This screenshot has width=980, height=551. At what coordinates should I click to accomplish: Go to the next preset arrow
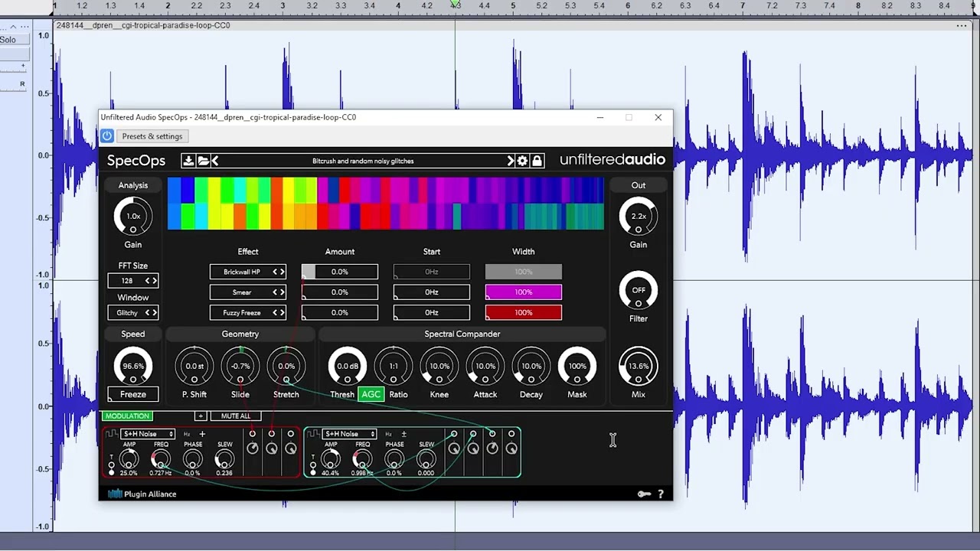click(x=510, y=161)
